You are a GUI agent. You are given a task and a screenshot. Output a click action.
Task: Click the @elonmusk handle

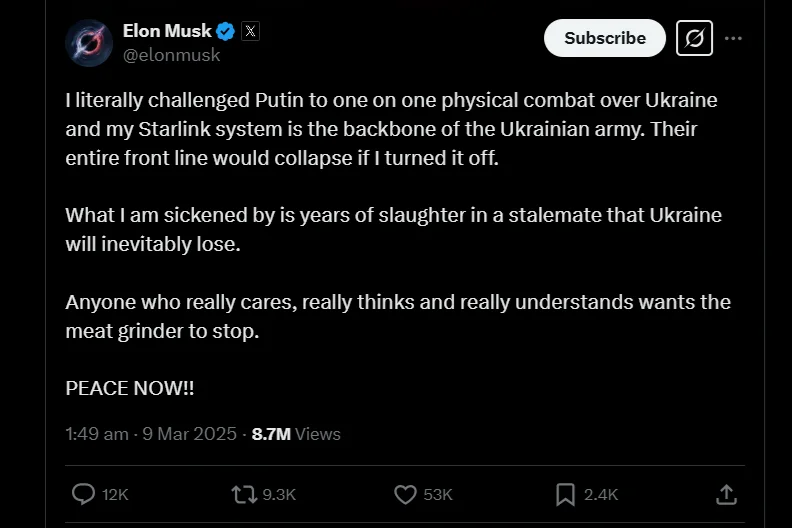171,55
